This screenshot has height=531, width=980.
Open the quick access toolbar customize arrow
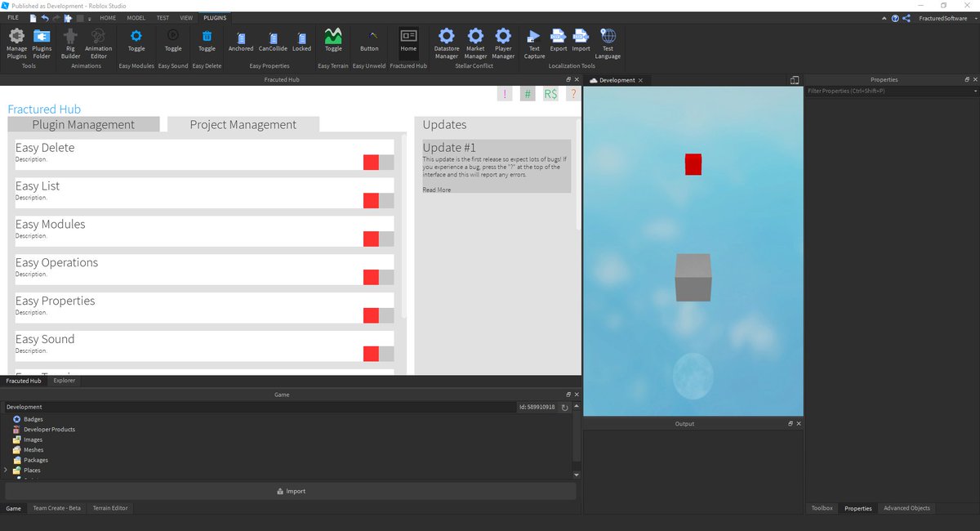(x=89, y=18)
